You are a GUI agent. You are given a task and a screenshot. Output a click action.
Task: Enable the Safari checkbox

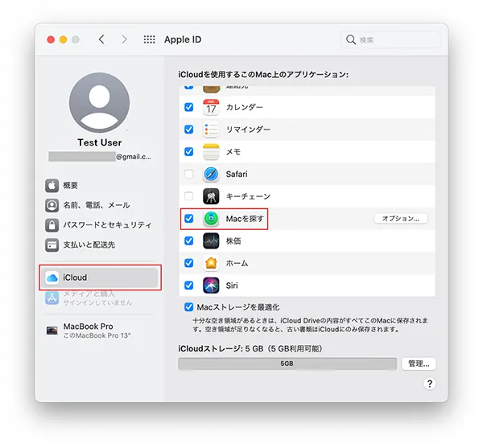point(188,174)
